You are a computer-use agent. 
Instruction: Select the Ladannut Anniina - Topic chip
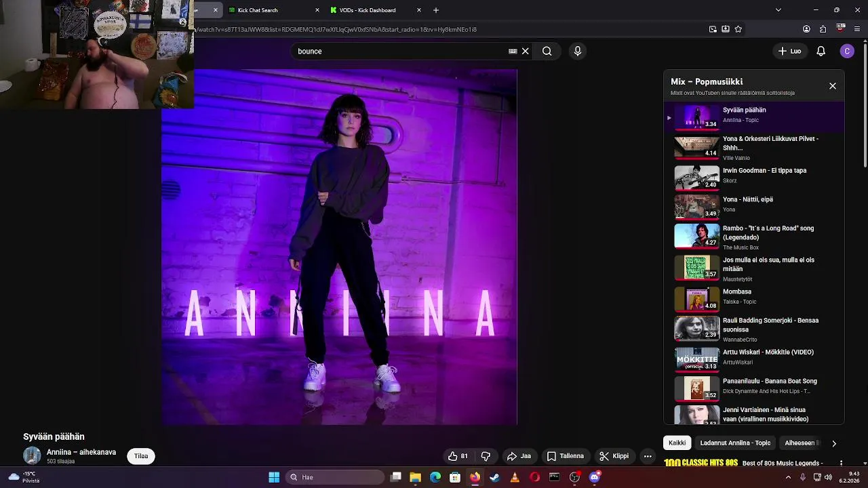pyautogui.click(x=735, y=443)
